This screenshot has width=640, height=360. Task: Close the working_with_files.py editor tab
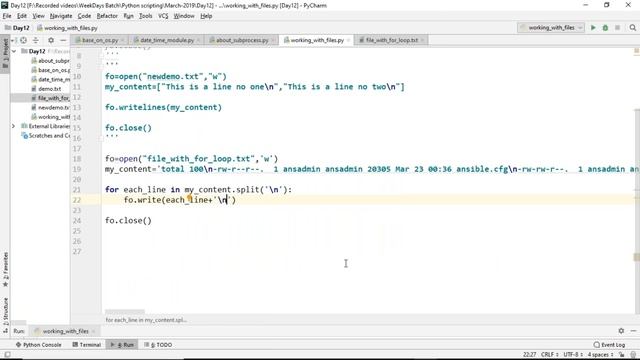pos(348,40)
